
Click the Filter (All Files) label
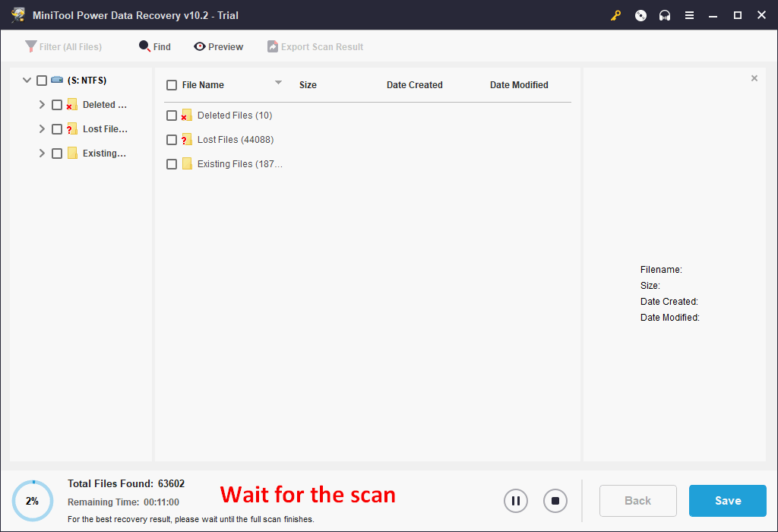[x=71, y=46]
